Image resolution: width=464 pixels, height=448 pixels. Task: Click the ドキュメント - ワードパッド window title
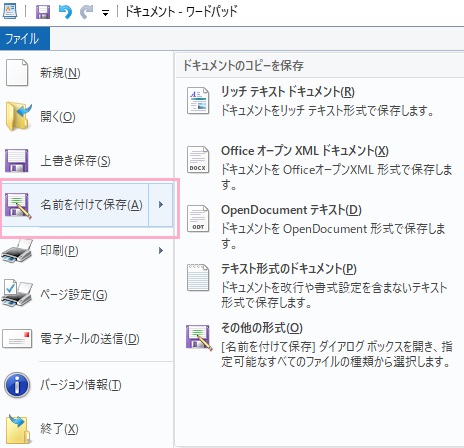pos(181,12)
